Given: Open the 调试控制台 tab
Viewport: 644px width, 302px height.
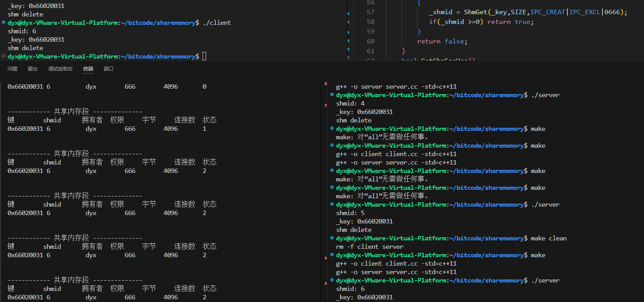Looking at the screenshot, I should 60,69.
